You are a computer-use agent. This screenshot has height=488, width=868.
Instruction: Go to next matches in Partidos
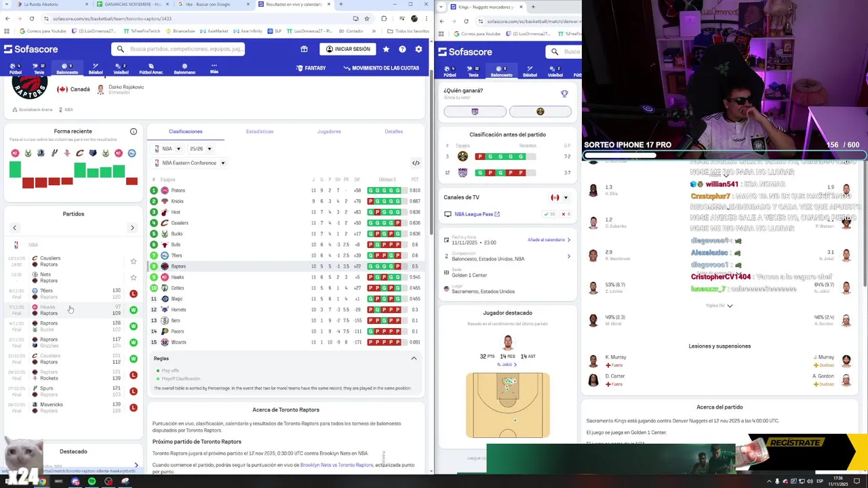(x=132, y=228)
